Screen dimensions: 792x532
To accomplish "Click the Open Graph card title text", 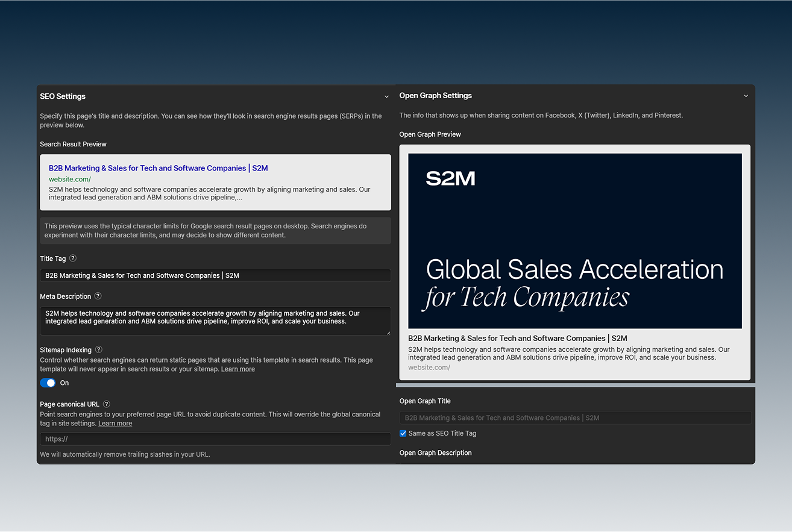I will tap(518, 339).
